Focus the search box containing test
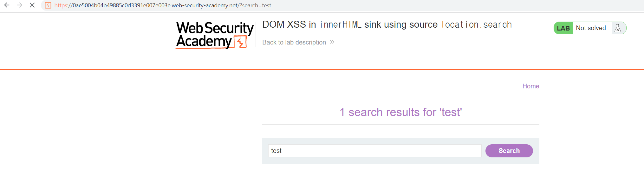 374,151
